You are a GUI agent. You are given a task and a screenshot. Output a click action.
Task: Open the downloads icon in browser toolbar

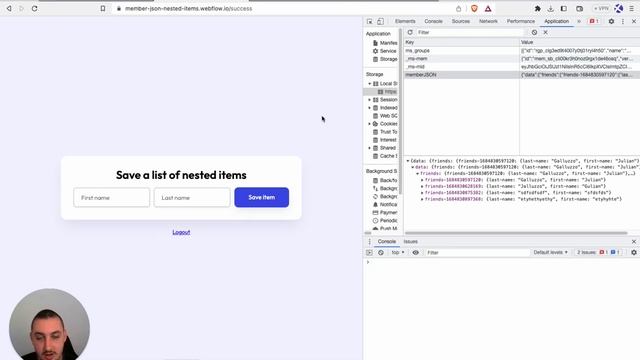(x=551, y=8)
